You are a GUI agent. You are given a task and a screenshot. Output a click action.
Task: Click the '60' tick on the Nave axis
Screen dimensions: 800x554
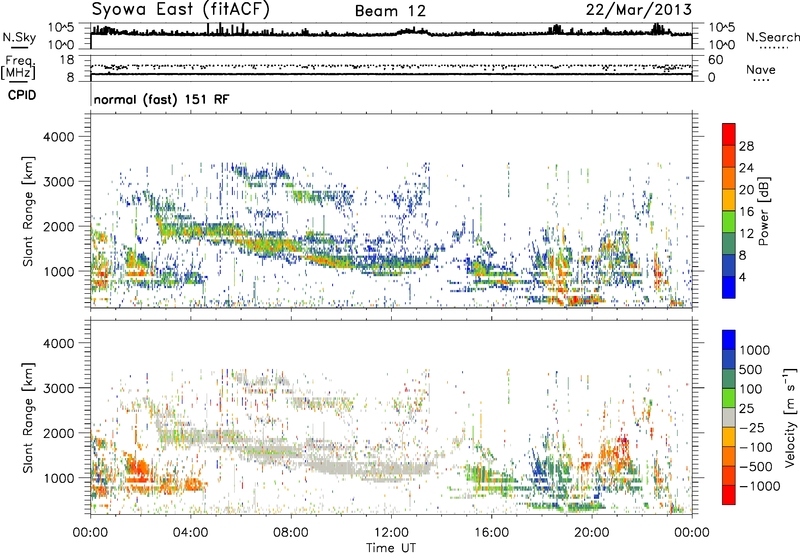715,60
